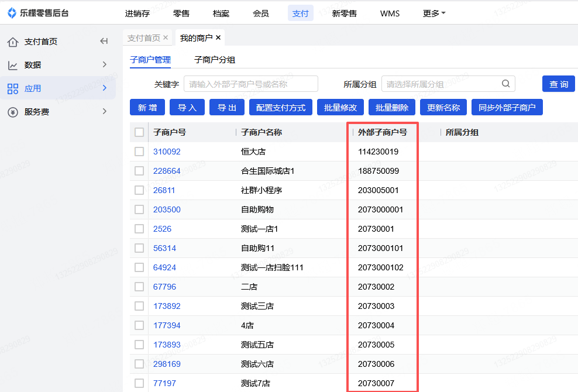
Task: Click the 导出 button
Action: pos(227,107)
